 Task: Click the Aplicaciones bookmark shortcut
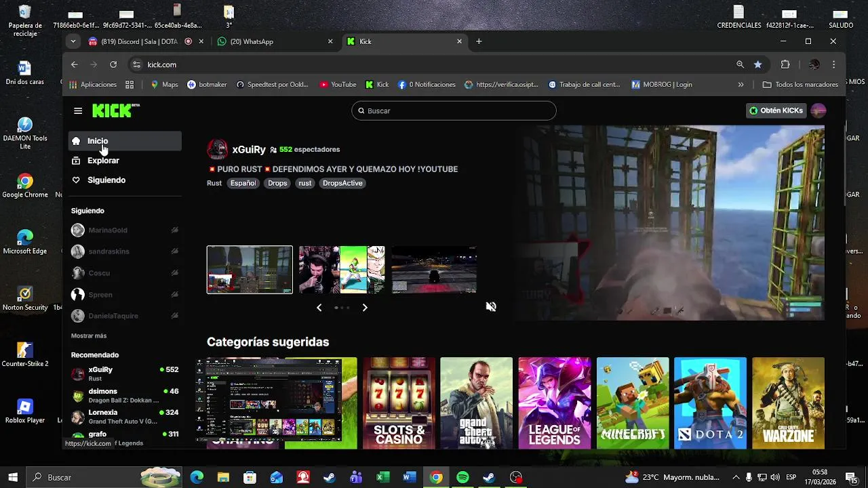tap(93, 85)
